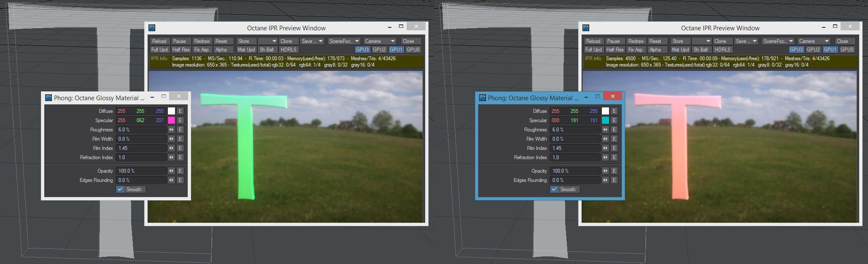The image size is (868, 264).
Task: Toggle GPU3 in the pink T IPR window
Action: tap(796, 50)
